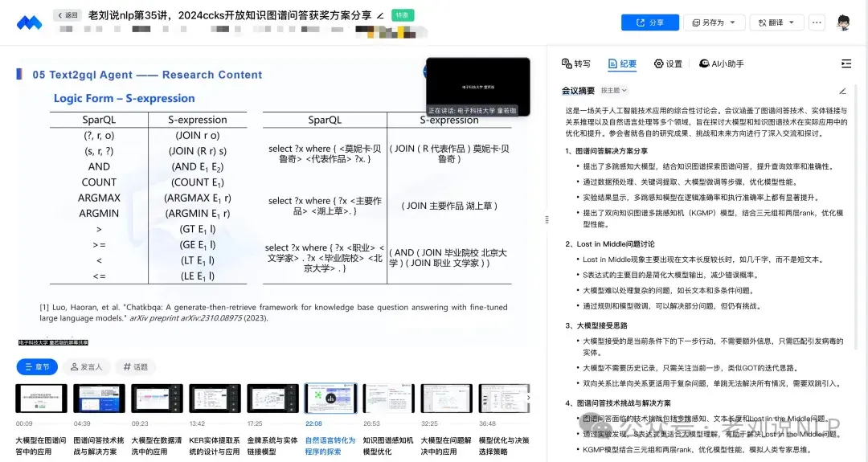Click the meeting title text
The image size is (868, 462).
(x=230, y=15)
